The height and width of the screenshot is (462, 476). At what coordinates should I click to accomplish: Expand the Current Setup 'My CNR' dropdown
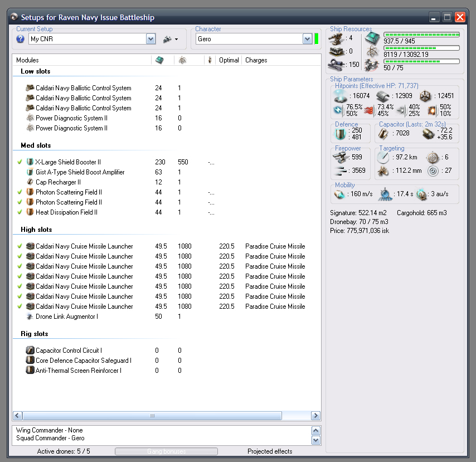150,39
